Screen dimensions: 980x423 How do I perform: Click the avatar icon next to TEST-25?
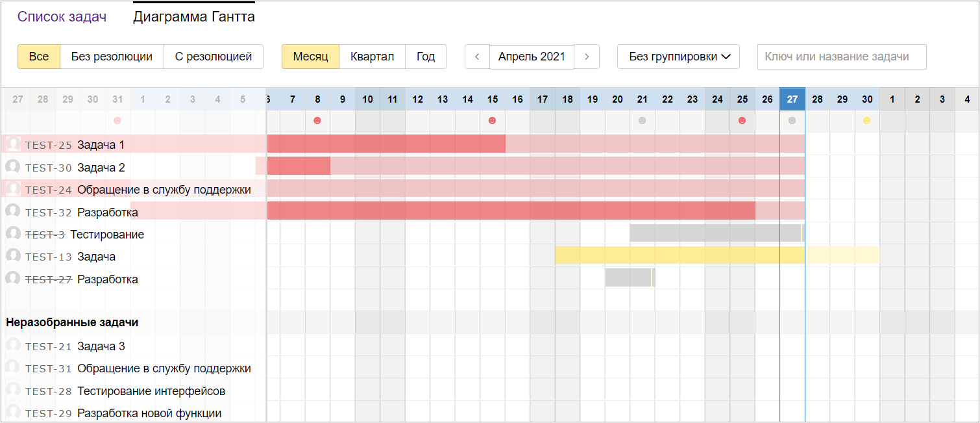pos(12,144)
